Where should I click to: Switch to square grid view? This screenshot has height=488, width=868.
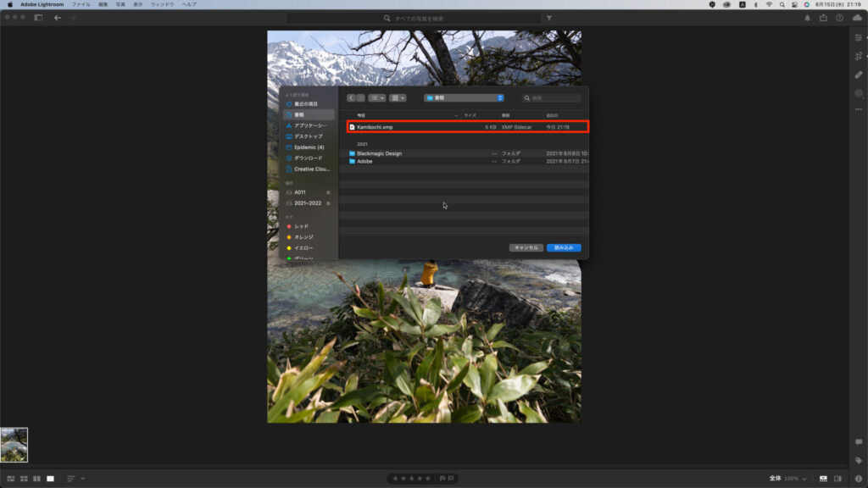(24, 479)
